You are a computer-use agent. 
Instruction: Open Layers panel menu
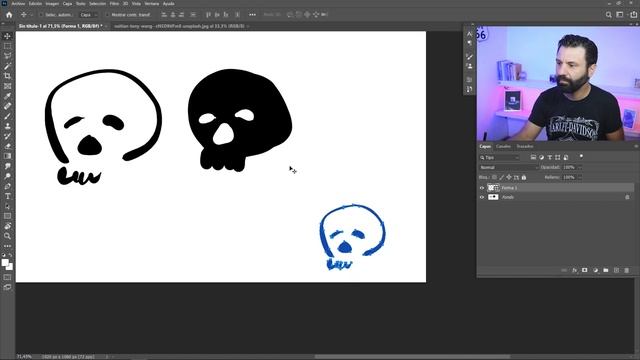tap(636, 146)
